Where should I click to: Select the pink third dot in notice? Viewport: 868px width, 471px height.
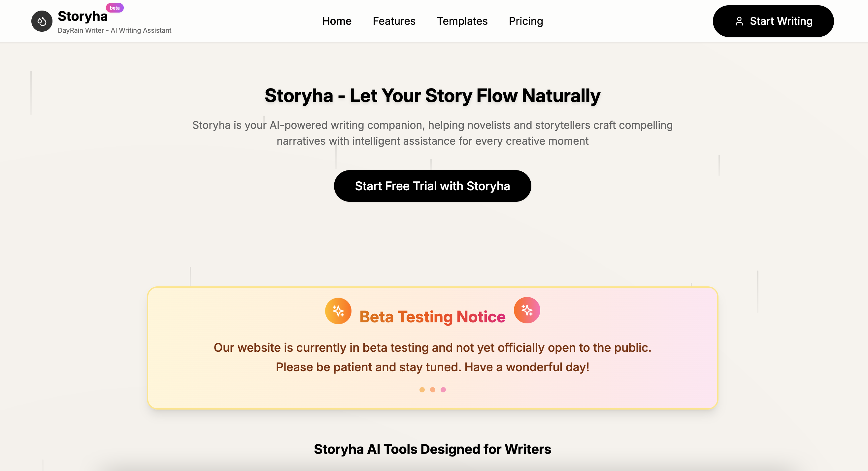443,390
